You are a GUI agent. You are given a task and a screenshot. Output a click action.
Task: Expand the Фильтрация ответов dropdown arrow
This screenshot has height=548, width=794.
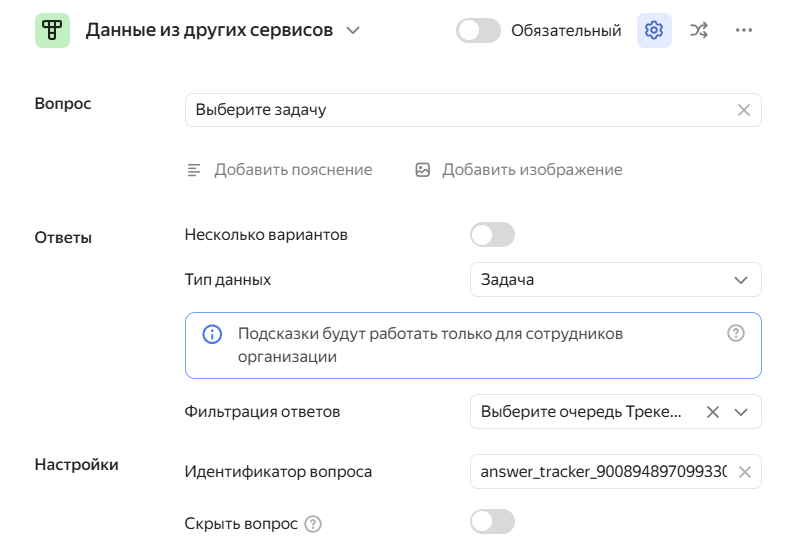(x=741, y=412)
